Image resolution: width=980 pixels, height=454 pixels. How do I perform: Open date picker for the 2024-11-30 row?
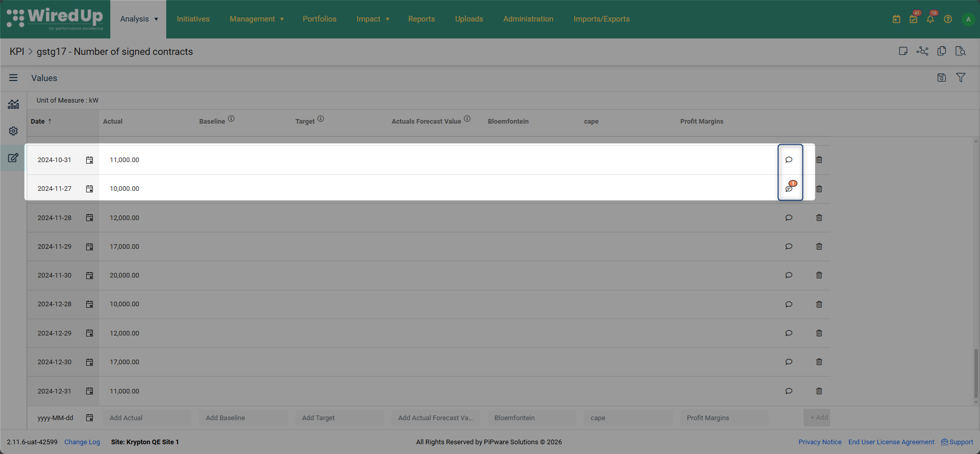[89, 275]
